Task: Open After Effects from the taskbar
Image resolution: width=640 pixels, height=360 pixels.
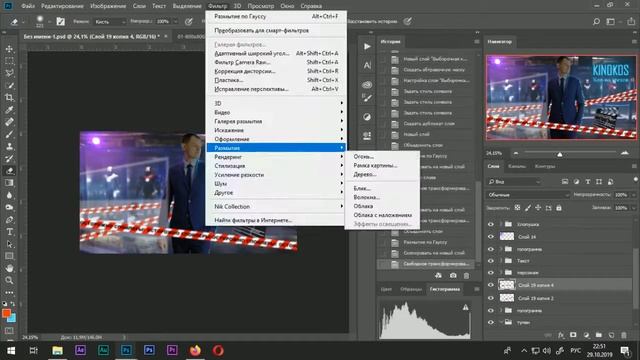Action: 80,350
